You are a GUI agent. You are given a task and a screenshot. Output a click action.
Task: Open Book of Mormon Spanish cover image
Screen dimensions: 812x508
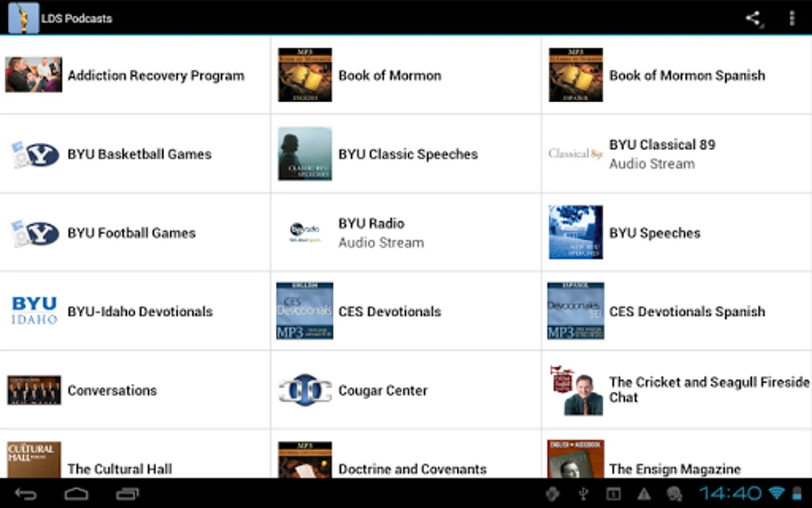pyautogui.click(x=576, y=75)
